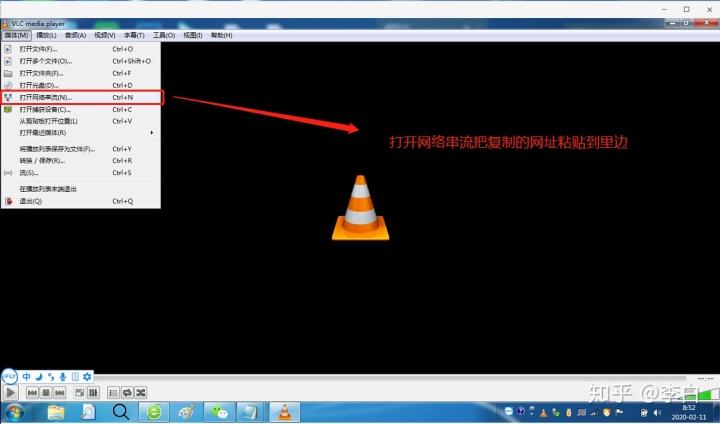Screen dimensions: 720x424
Task: Click the VLC seek progress bar
Action: tap(390, 378)
